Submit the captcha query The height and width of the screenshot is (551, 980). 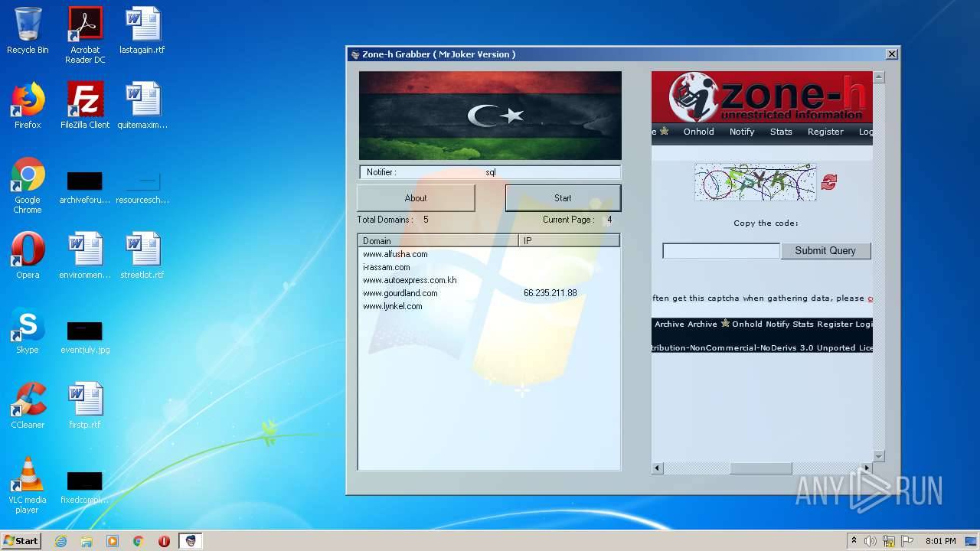click(825, 250)
